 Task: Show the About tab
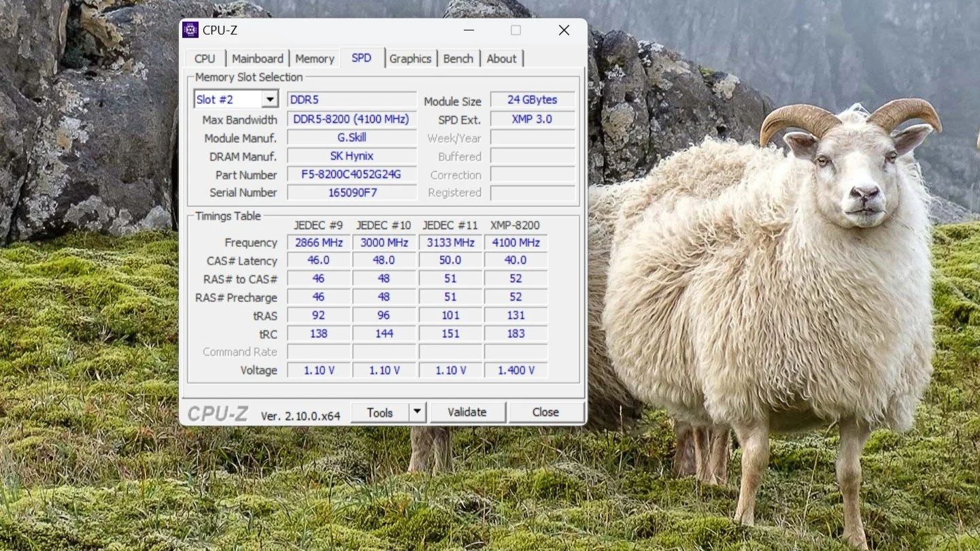pyautogui.click(x=502, y=59)
